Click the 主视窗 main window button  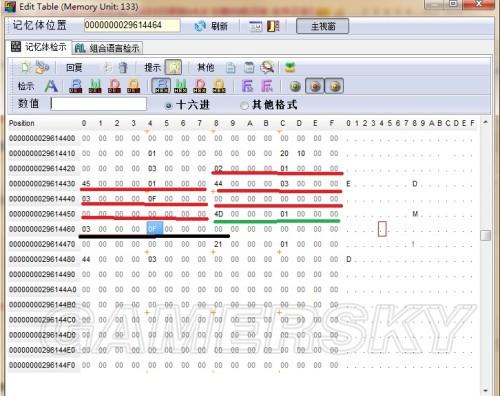coord(323,26)
